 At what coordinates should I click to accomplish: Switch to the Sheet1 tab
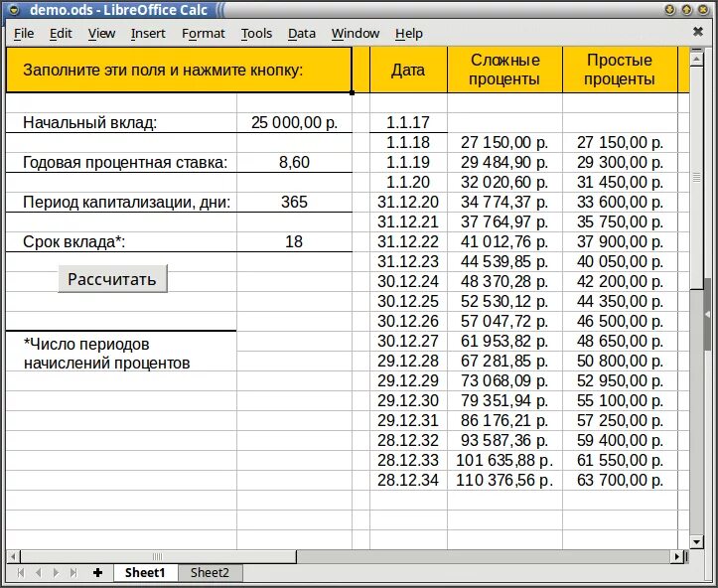tap(145, 572)
